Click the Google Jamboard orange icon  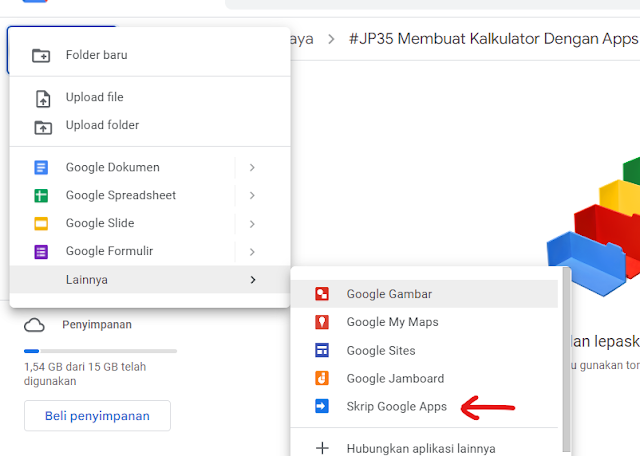[x=322, y=378]
